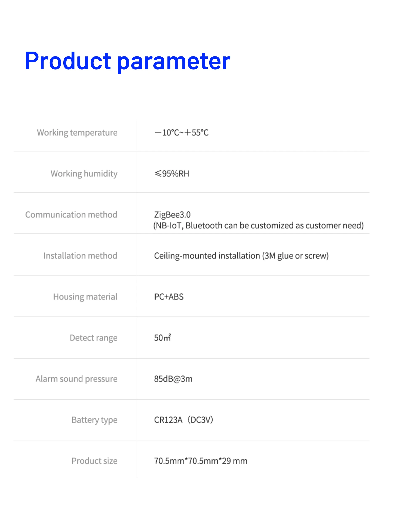
Task: Click the −10°C~+55°C temperature value
Action: (x=182, y=132)
